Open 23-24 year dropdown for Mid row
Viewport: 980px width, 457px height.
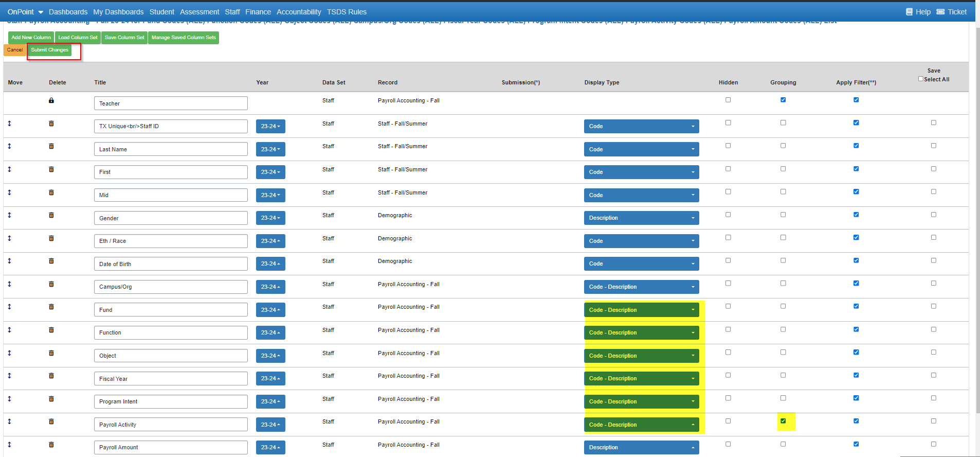pos(270,195)
